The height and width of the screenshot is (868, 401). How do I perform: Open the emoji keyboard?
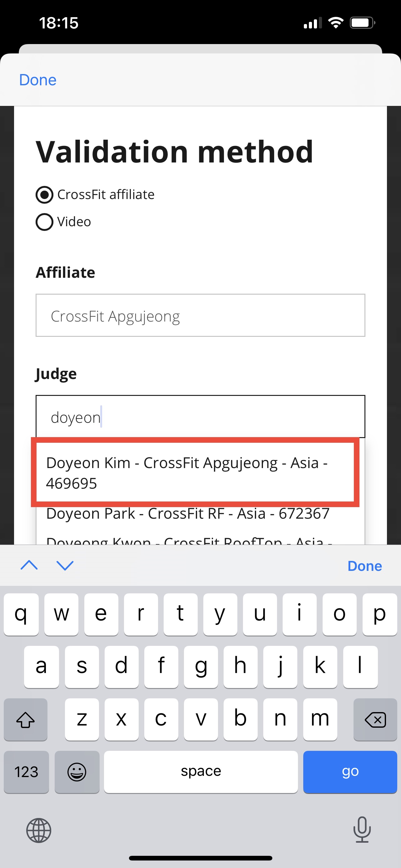[77, 772]
